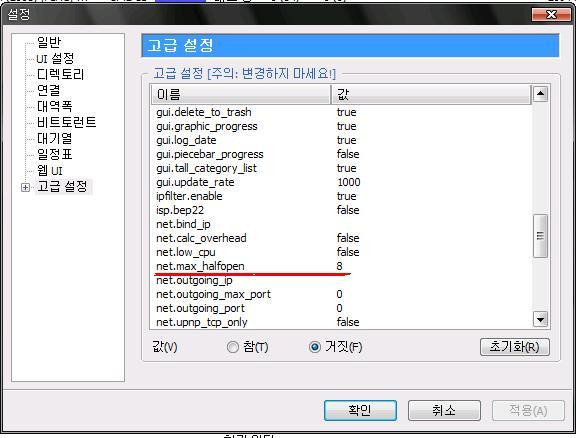The image size is (576, 438).
Task: Select the isp.bep22 setting
Action: (x=341, y=210)
